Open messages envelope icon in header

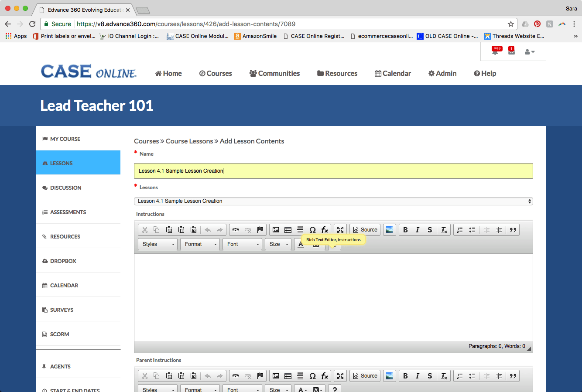click(511, 51)
